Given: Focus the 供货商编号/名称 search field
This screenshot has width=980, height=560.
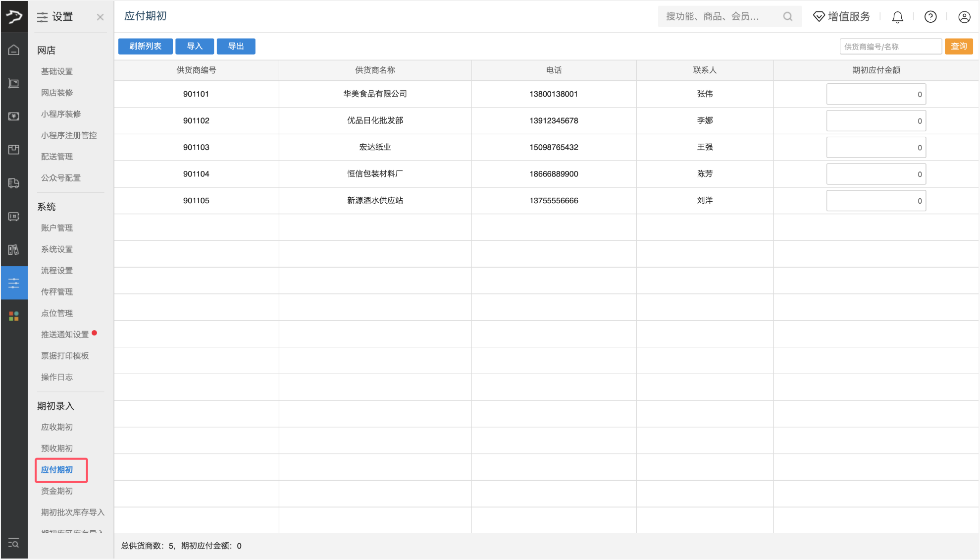Looking at the screenshot, I should point(890,47).
